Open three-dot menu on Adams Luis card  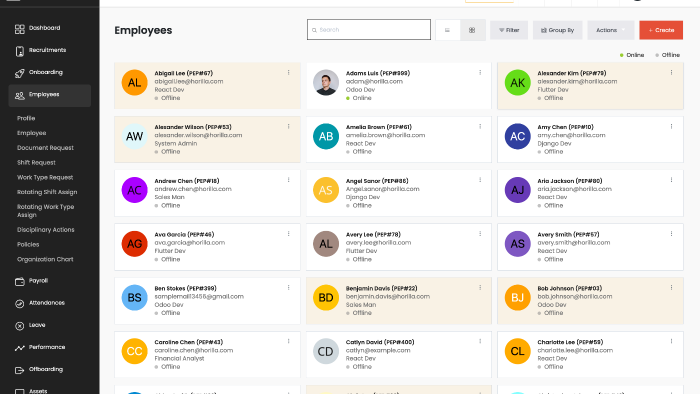tap(480, 72)
